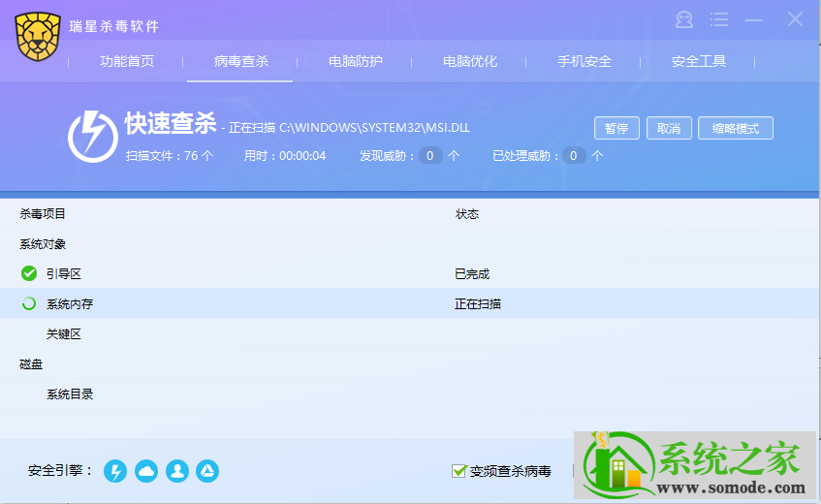The image size is (821, 504).
Task: Click the 磁盘 group header
Action: tap(31, 364)
